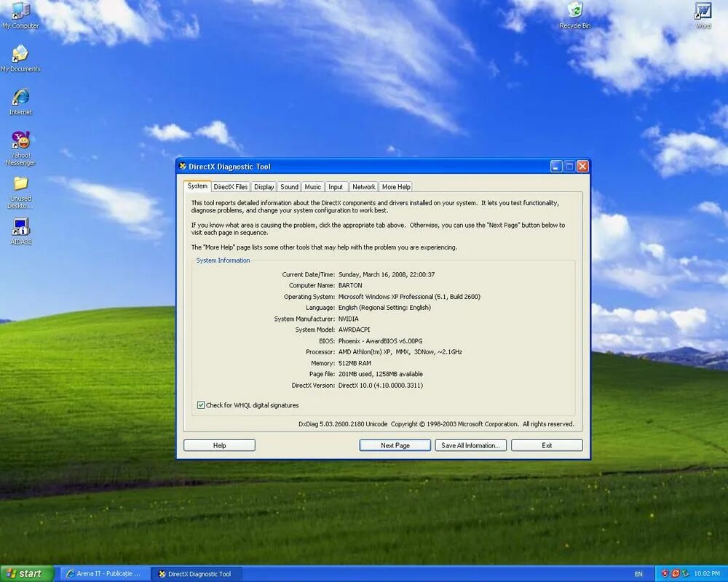
Task: Click the System Model value AWRDACPI
Action: pyautogui.click(x=354, y=330)
